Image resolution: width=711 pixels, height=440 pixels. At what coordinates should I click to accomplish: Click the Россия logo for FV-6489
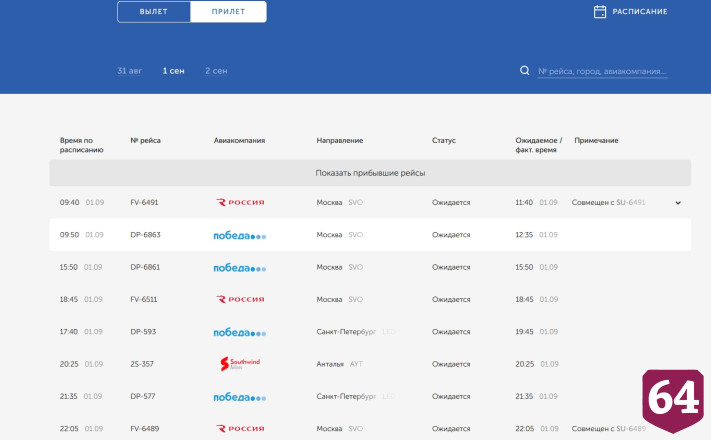tap(240, 429)
